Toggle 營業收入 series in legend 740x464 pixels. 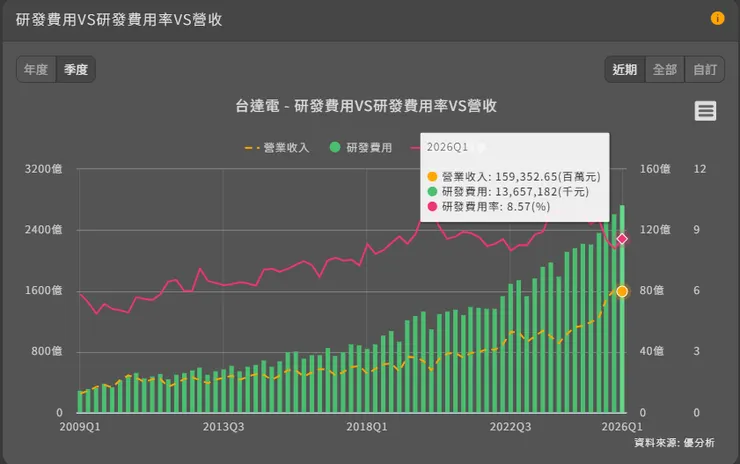277,148
